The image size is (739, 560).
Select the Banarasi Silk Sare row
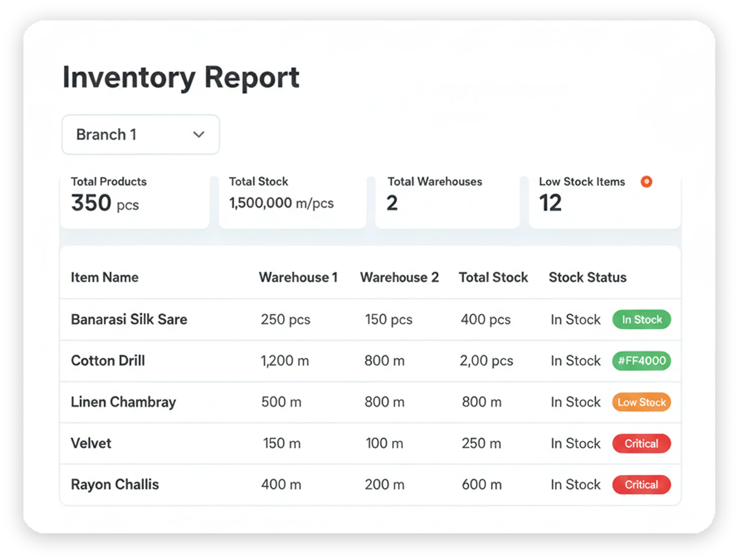(x=370, y=319)
